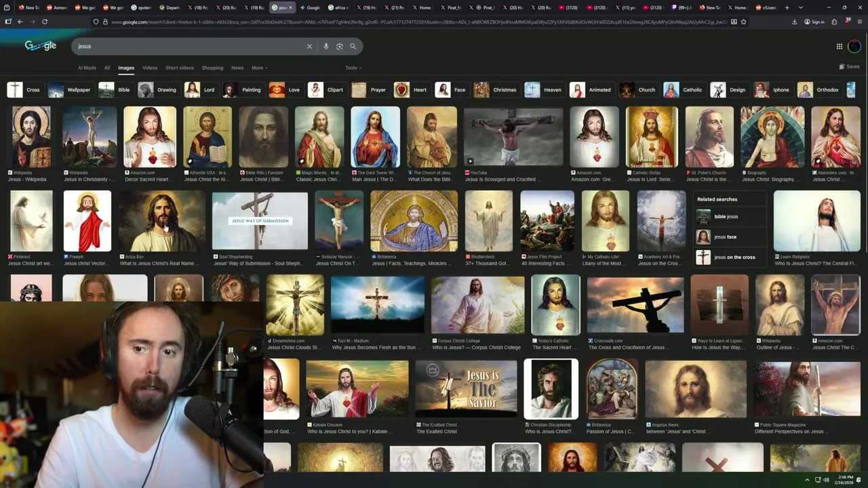Open a new browser tab with plus icon

pyautogui.click(x=787, y=7)
